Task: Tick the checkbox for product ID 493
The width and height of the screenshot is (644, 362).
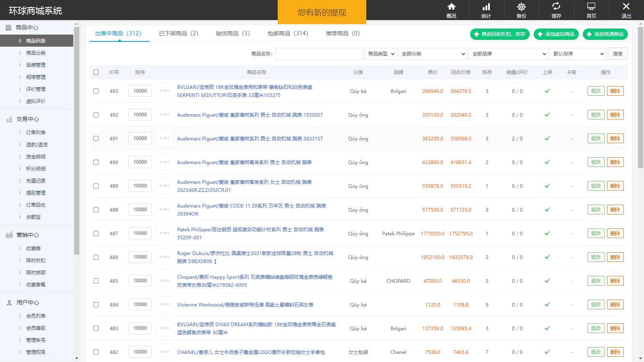Action: pyautogui.click(x=96, y=91)
